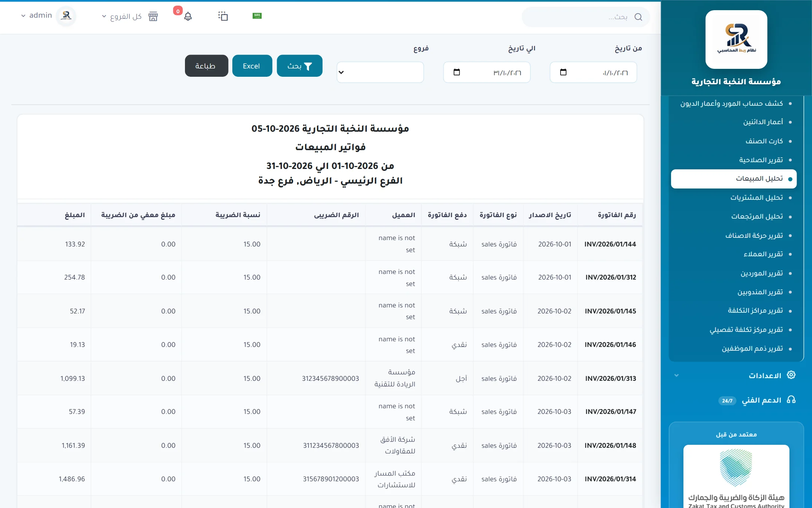
Task: Click column header دفع الفاتورة
Action: [447, 215]
